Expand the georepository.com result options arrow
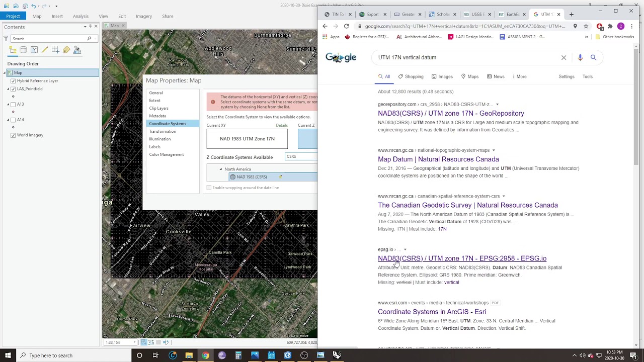This screenshot has height=362, width=644. 497,105
